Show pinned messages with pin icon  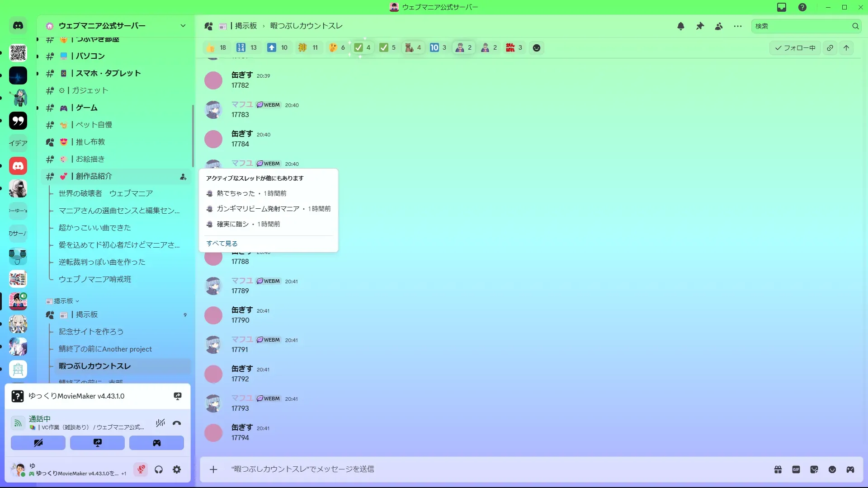tap(700, 26)
